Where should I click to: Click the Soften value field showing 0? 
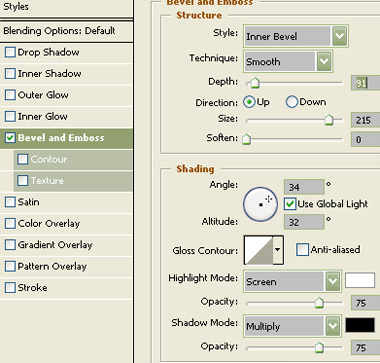pos(366,139)
